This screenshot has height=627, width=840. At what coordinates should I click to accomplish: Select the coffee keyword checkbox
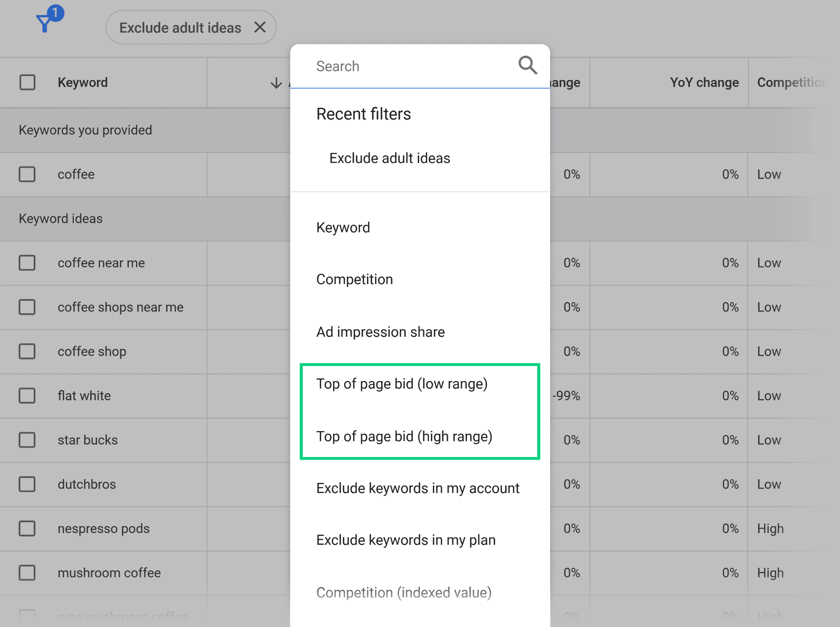click(27, 174)
